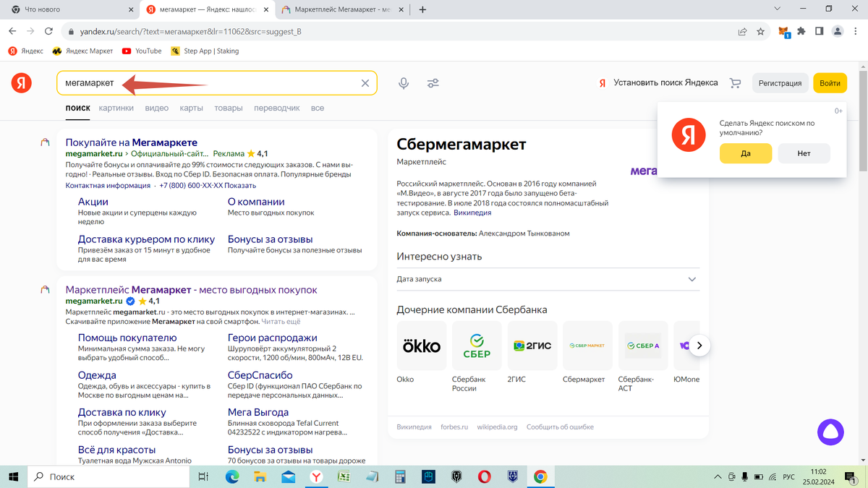Open 'Маркетплейс Мегамаркет - место выгодных покупок' result
The width and height of the screenshot is (868, 488).
(x=191, y=290)
